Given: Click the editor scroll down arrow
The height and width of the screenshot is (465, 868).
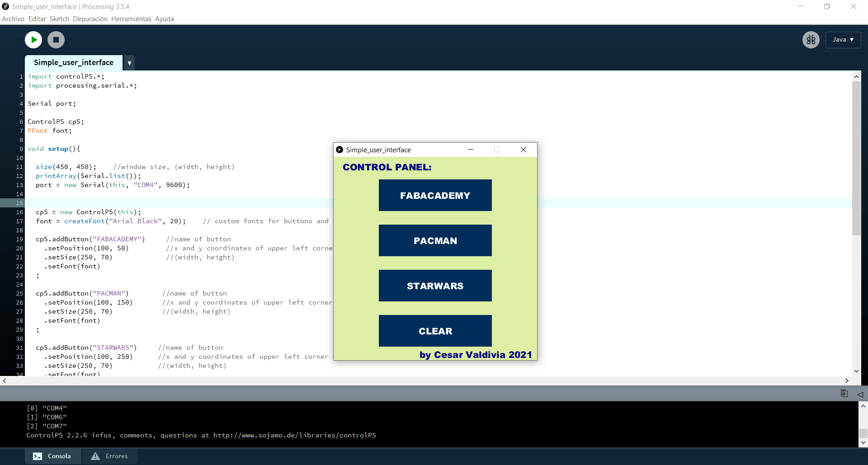Looking at the screenshot, I should 856,371.
